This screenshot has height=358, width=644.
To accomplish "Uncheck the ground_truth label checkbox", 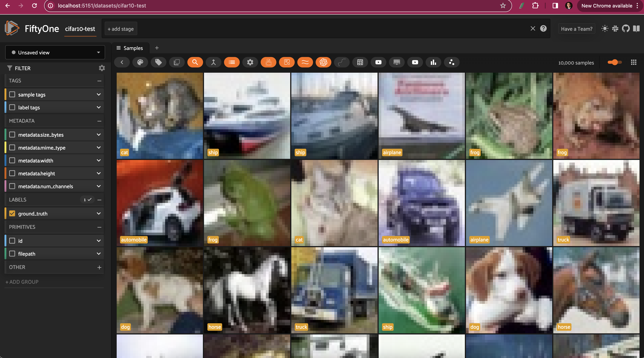I will pos(12,213).
